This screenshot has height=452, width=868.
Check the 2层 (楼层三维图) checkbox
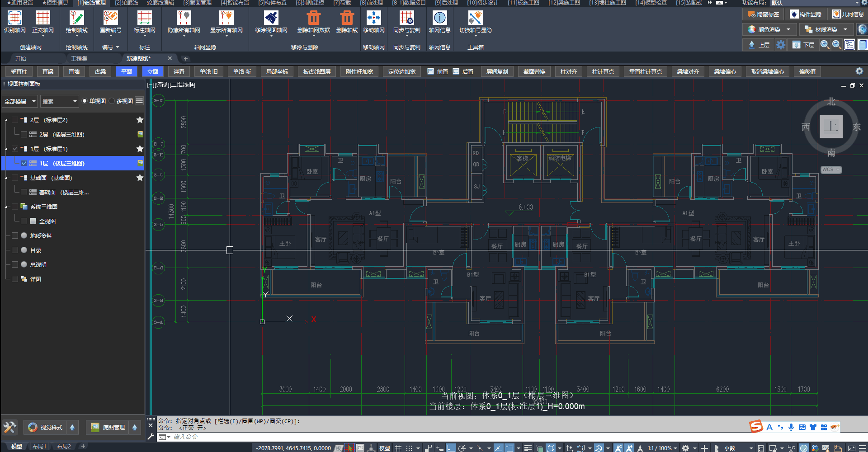point(24,134)
